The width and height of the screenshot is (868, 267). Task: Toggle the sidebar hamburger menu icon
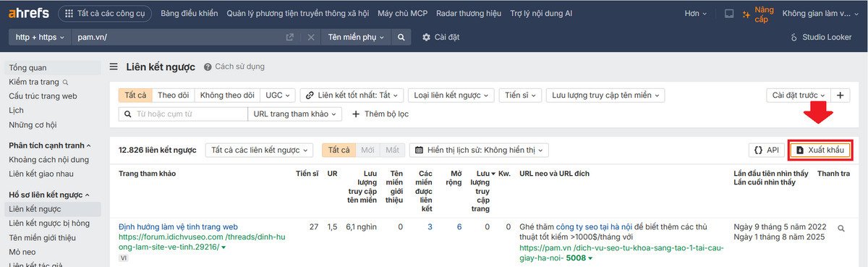(x=114, y=67)
